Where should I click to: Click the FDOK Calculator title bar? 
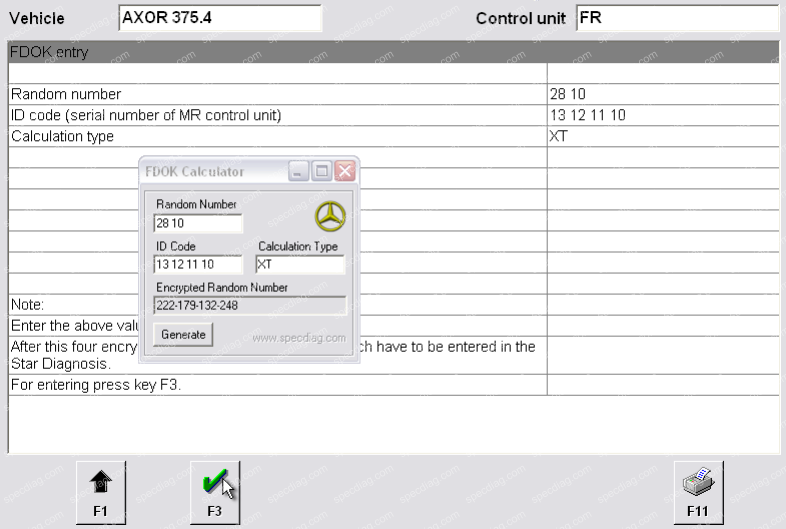212,171
